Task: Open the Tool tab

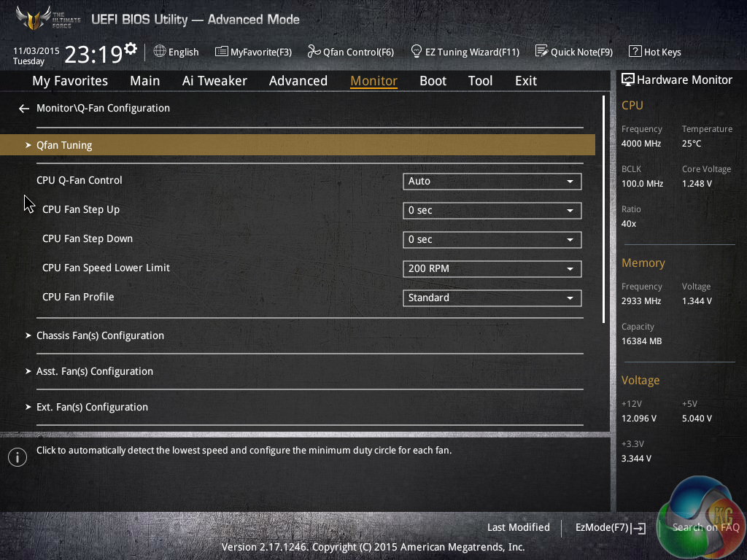Action: tap(480, 81)
